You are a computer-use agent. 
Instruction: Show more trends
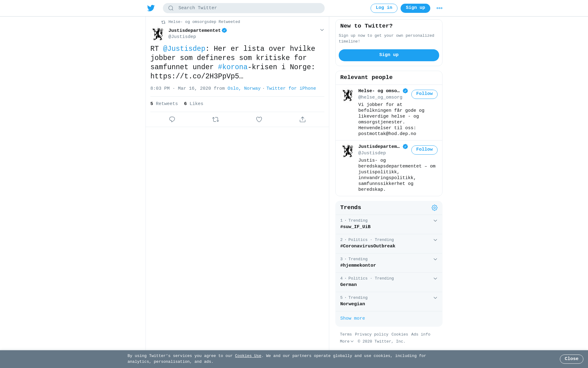(352, 318)
